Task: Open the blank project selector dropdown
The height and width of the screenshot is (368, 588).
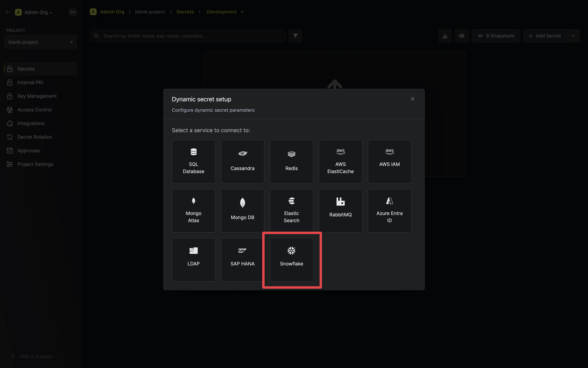Action: pyautogui.click(x=40, y=42)
